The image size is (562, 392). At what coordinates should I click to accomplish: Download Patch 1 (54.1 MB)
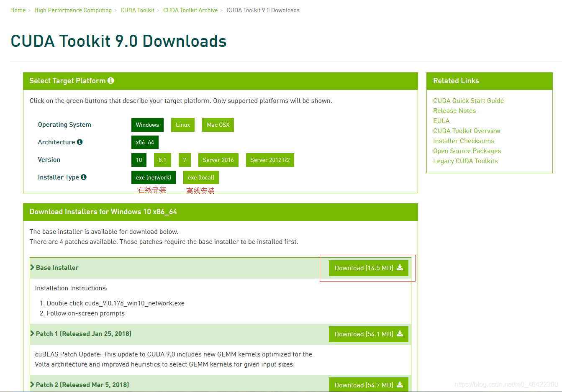[369, 334]
